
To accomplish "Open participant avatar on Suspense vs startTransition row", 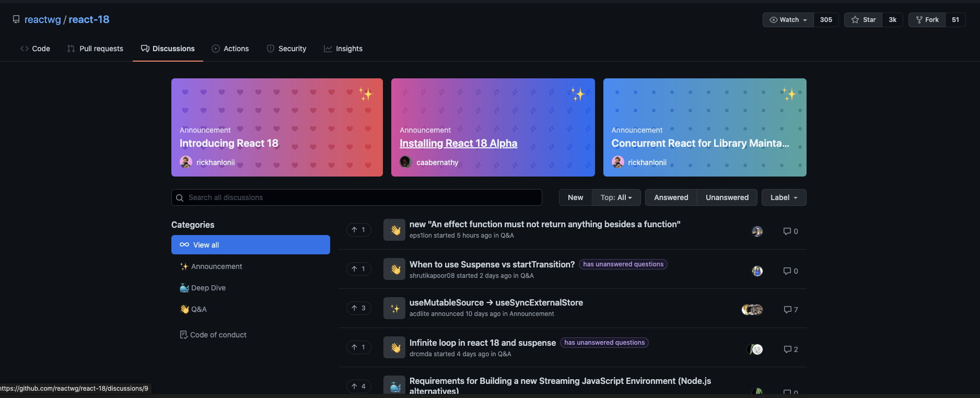I will pos(757,271).
